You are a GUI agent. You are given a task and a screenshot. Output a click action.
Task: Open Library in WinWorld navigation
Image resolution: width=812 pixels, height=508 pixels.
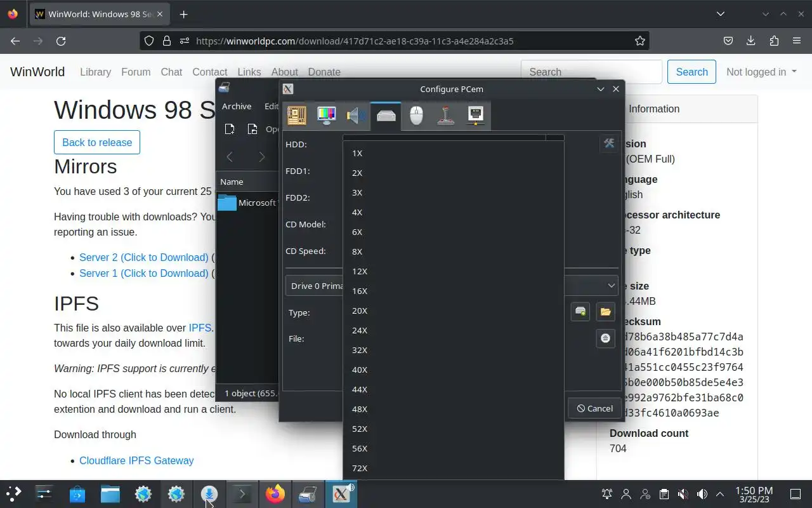96,72
